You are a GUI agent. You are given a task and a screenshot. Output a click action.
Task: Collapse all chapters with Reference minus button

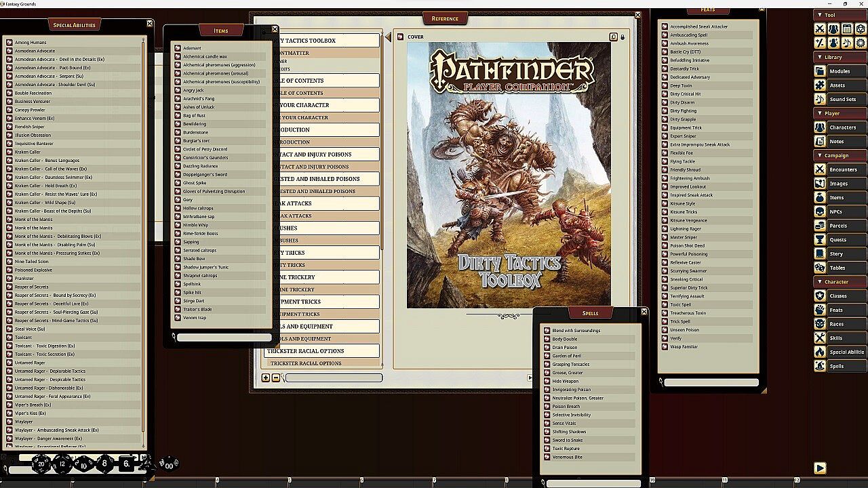276,378
